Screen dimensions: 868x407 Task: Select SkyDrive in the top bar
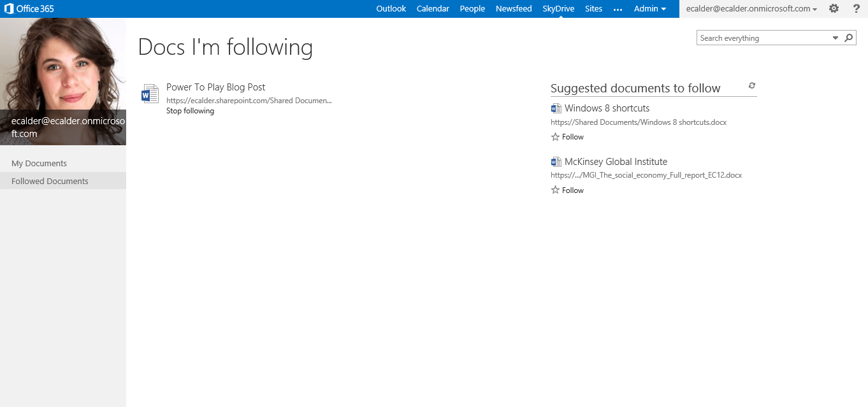pos(558,9)
